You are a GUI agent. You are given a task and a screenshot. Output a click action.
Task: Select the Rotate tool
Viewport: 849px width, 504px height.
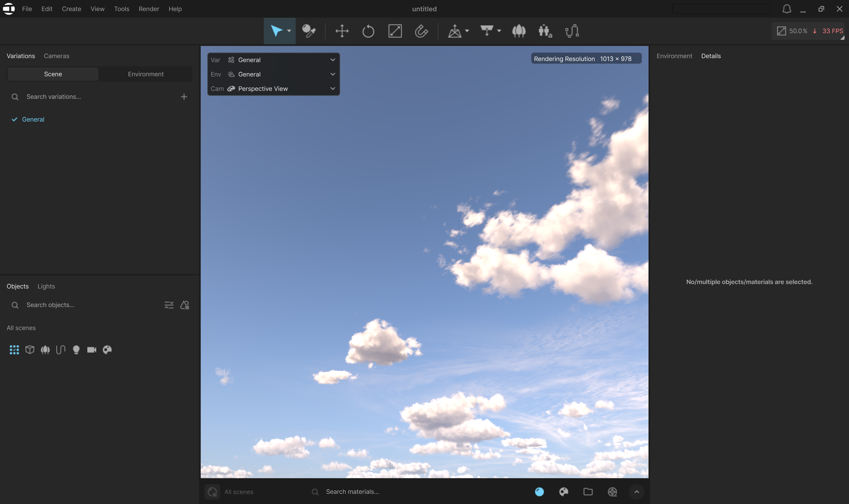click(368, 31)
